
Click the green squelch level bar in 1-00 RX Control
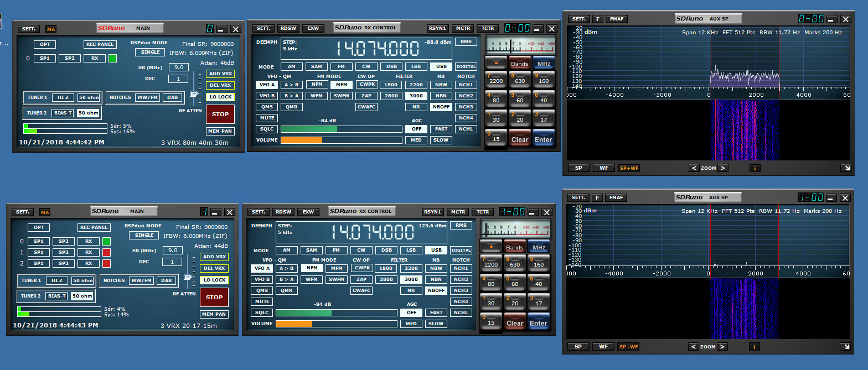(x=303, y=312)
